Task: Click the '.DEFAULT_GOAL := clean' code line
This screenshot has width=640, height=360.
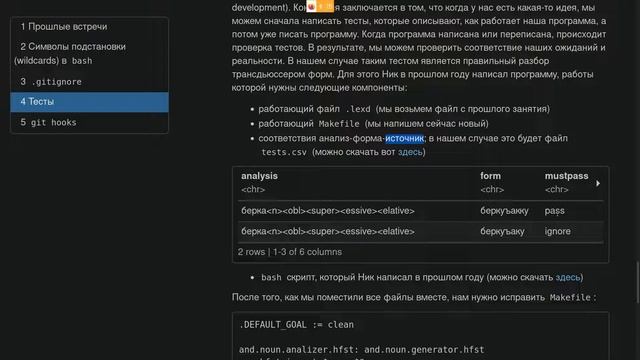Action: tap(296, 325)
